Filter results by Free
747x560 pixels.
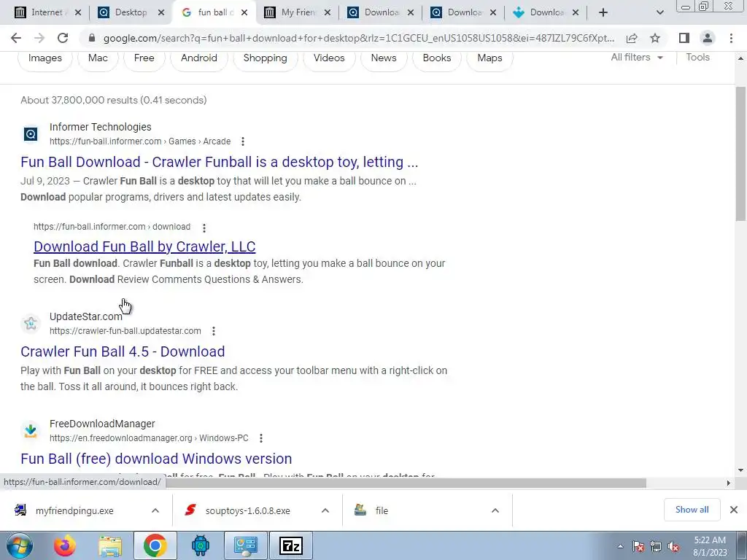144,58
